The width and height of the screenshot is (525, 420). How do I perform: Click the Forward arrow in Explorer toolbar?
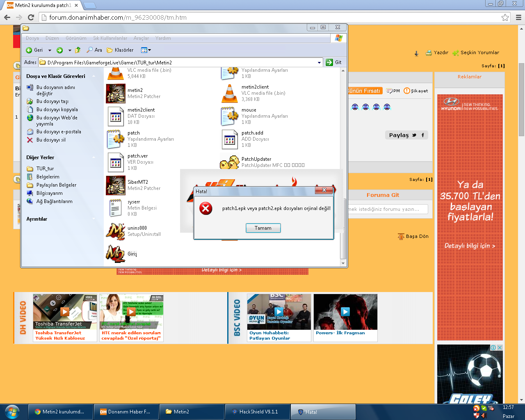coord(60,50)
